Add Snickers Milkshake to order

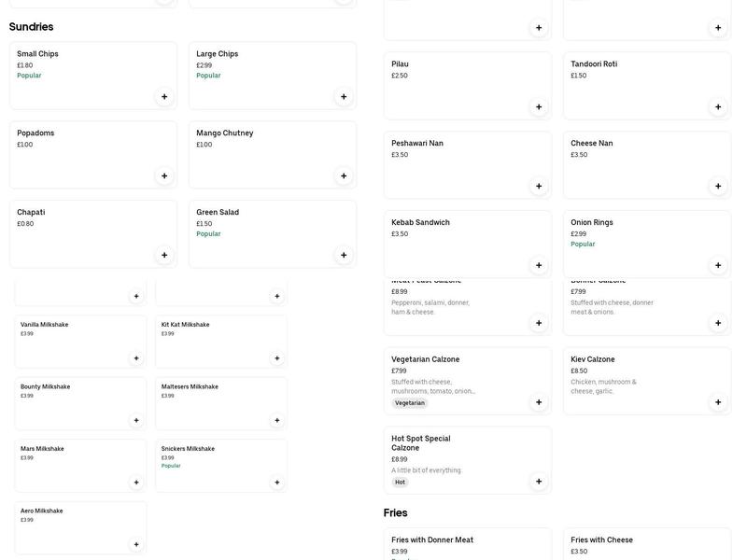(x=277, y=483)
